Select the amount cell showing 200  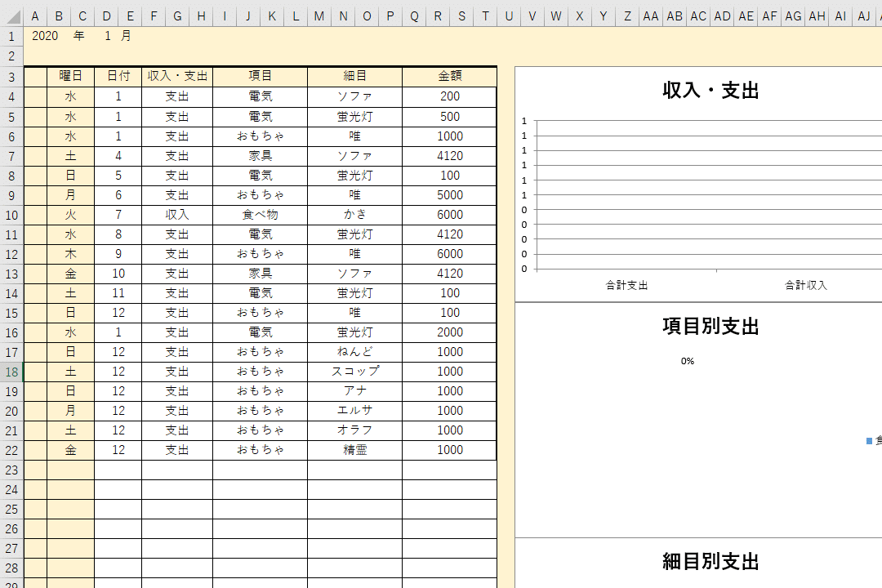pos(449,97)
